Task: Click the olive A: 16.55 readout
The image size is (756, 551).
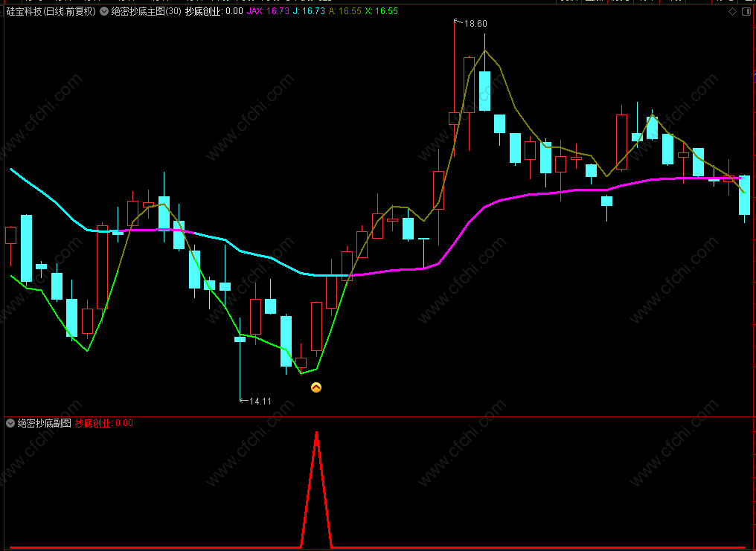Action: click(345, 12)
